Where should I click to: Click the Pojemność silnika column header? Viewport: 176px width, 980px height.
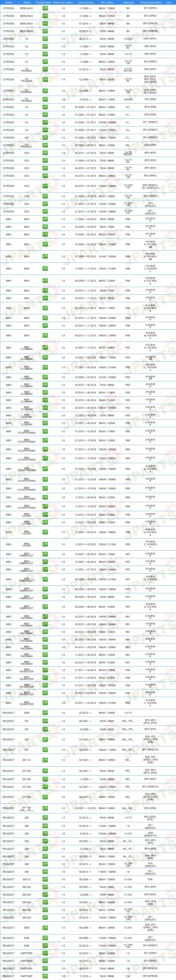pyautogui.click(x=63, y=2)
